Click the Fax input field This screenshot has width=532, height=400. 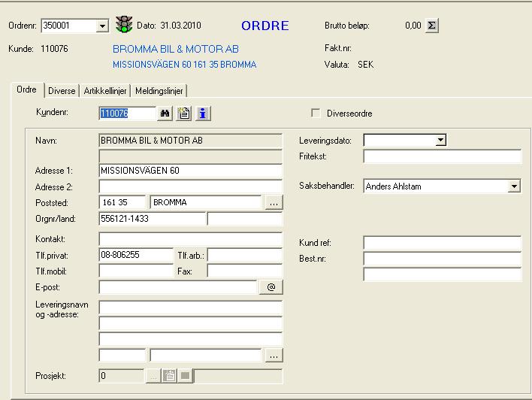click(x=245, y=271)
